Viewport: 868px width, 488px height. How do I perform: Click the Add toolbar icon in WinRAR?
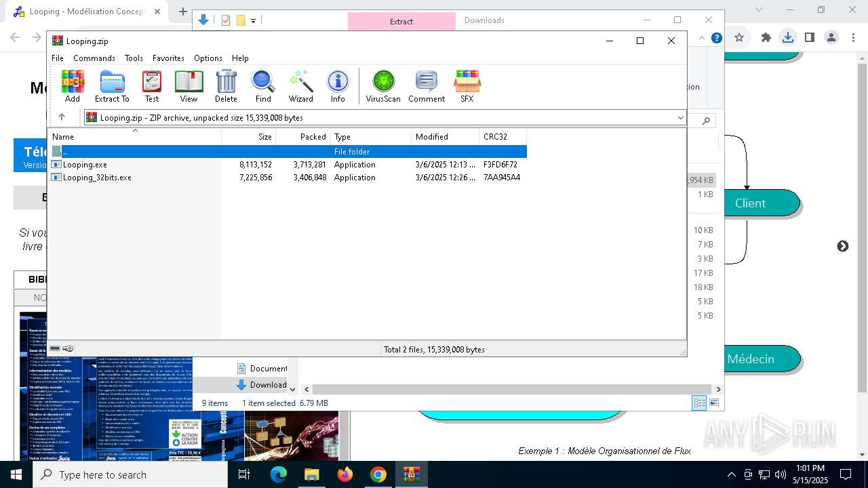73,86
